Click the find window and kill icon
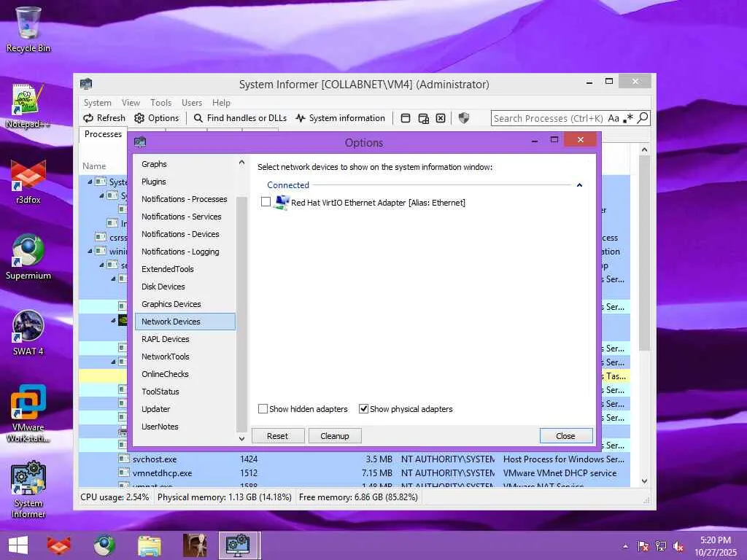The image size is (747, 560). pyautogui.click(x=441, y=118)
